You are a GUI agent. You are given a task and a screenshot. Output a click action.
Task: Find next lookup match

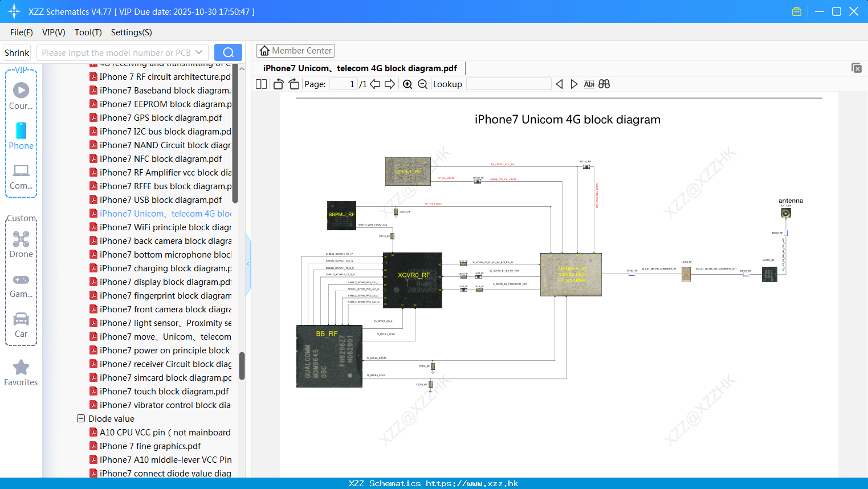coord(574,84)
